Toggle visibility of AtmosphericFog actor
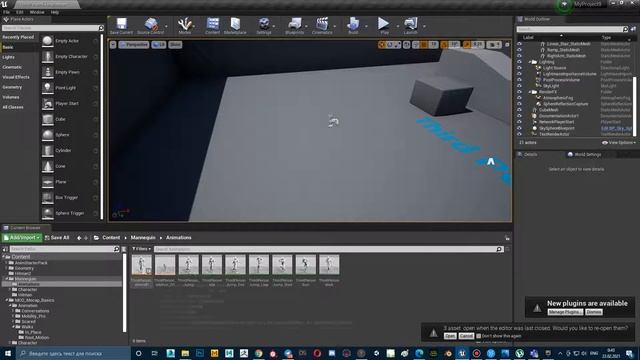 (x=519, y=98)
